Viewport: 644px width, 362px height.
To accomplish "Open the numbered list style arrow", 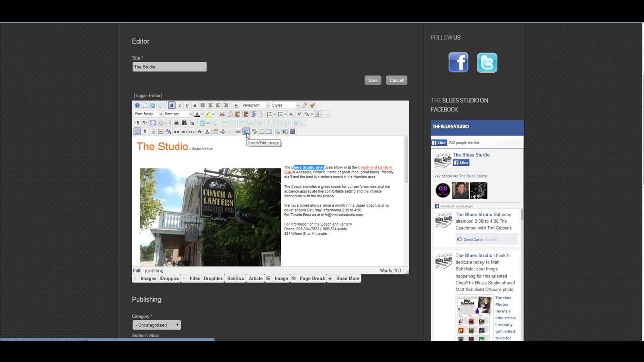I will coord(274,114).
